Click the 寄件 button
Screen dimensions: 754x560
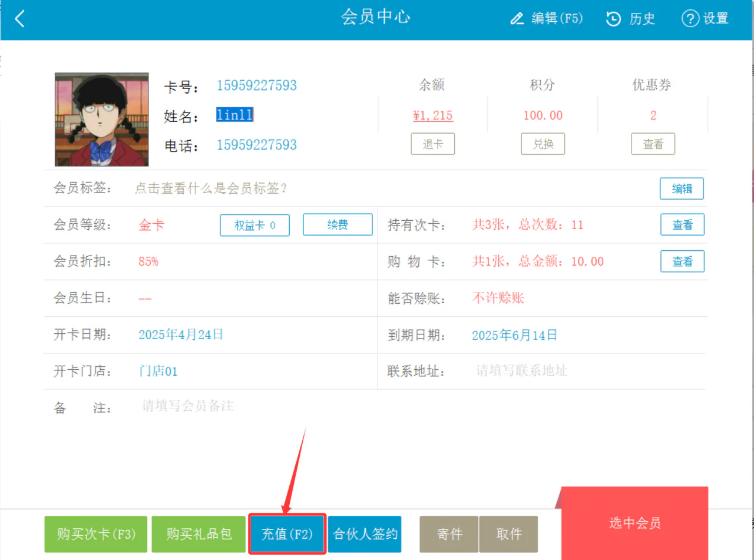coord(449,534)
